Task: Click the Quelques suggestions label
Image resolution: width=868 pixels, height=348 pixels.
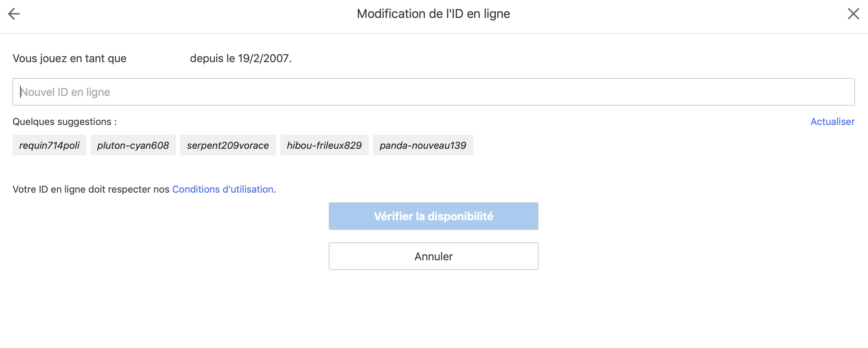Action: (x=65, y=122)
